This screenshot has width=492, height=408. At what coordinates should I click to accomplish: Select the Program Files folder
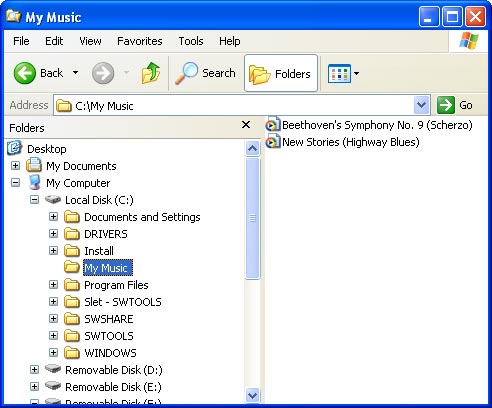click(x=116, y=285)
